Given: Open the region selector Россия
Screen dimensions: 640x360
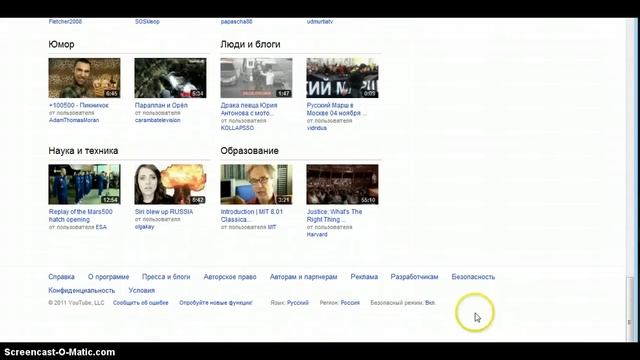Looking at the screenshot, I should (x=350, y=303).
